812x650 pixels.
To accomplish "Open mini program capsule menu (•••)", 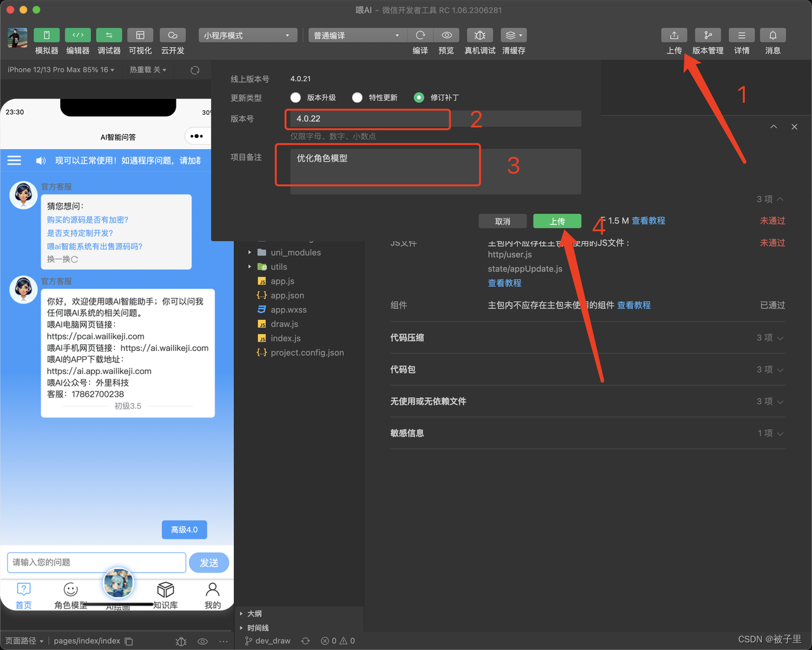I will [x=197, y=136].
